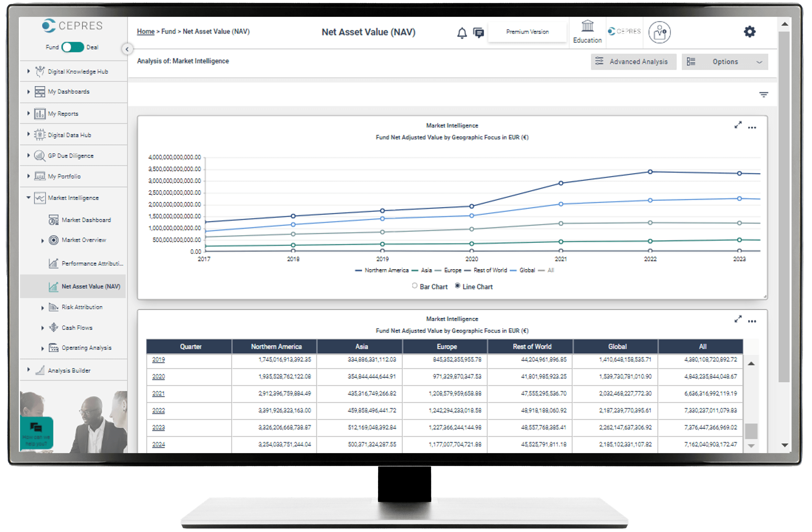Viewport: 812px width, 532px height.
Task: Click the My Dashboards icon
Action: 40,92
